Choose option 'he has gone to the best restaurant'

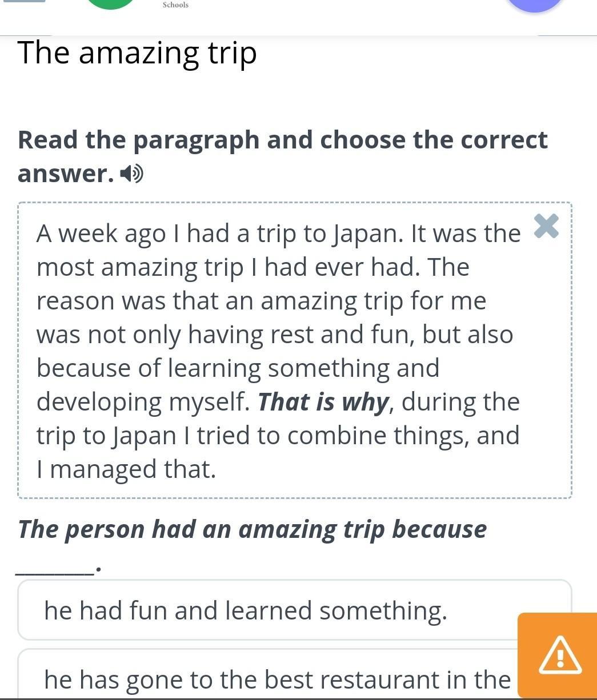[x=277, y=679]
